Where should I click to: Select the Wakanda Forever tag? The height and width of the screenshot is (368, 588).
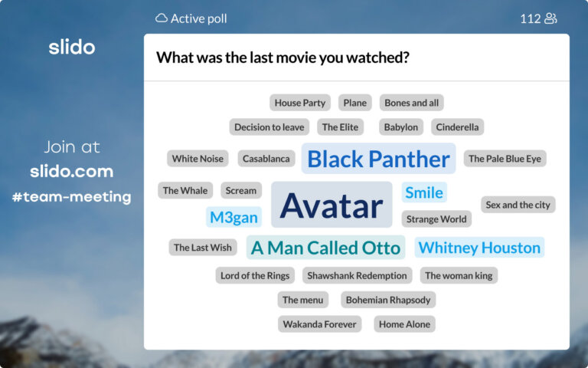(319, 324)
